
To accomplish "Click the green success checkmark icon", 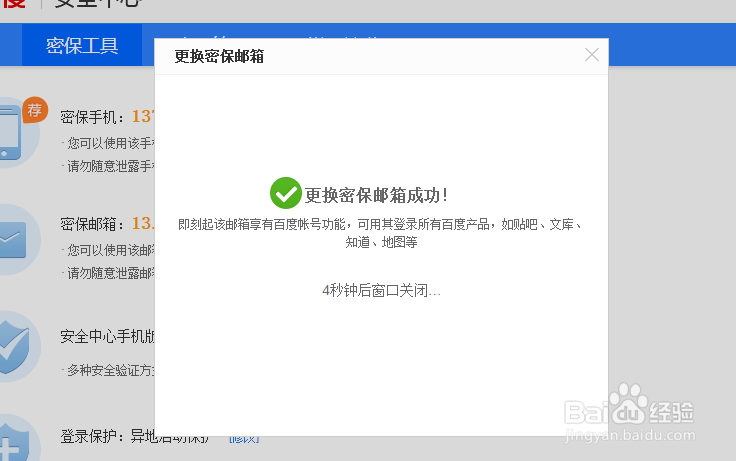I will [285, 193].
